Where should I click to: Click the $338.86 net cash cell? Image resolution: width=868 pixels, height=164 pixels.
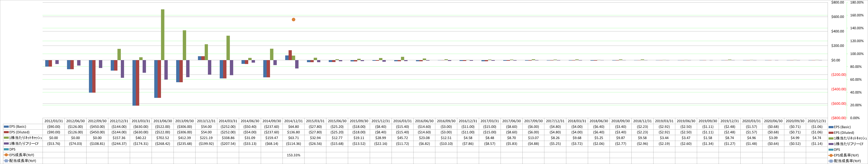[x=228, y=138]
